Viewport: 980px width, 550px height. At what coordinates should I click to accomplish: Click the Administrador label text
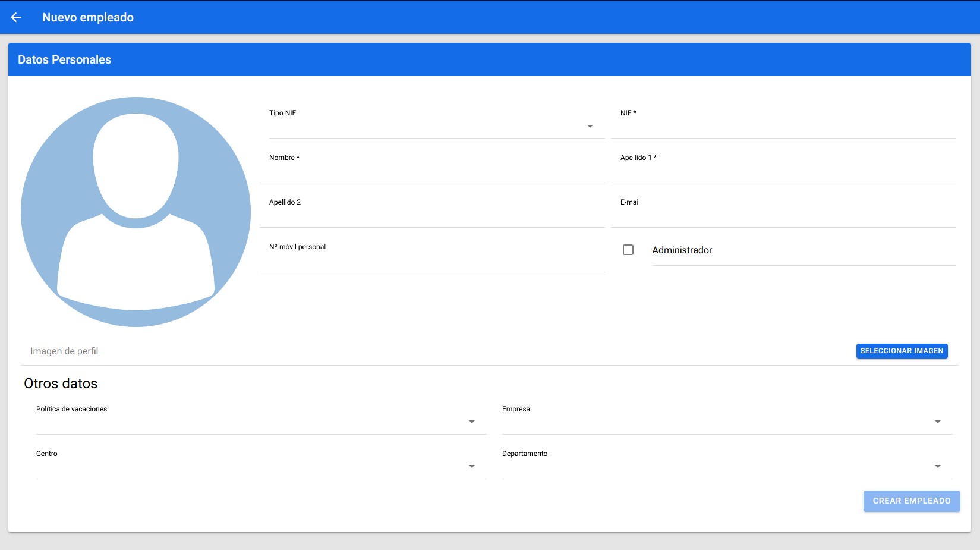682,250
